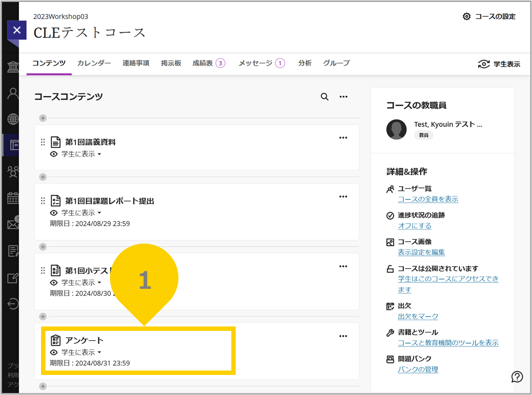The image size is (532, 395).
Task: Click コースと教育機関のツールを表示 link
Action: click(x=448, y=343)
